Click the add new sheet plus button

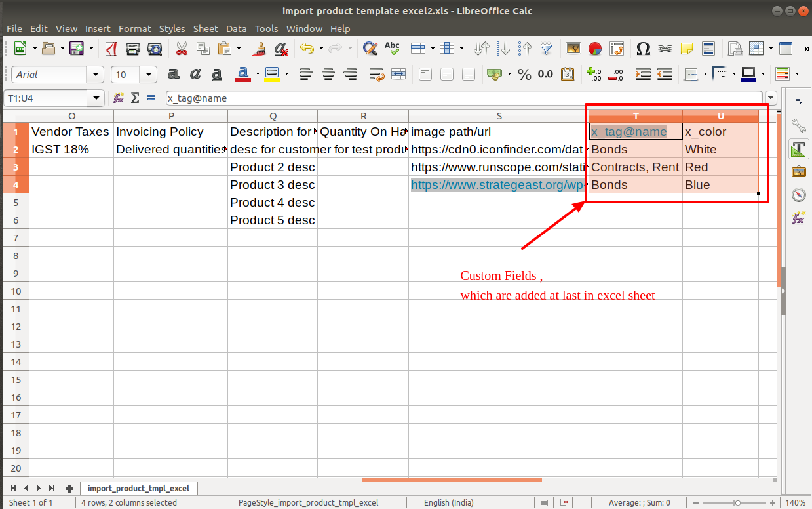tap(69, 489)
